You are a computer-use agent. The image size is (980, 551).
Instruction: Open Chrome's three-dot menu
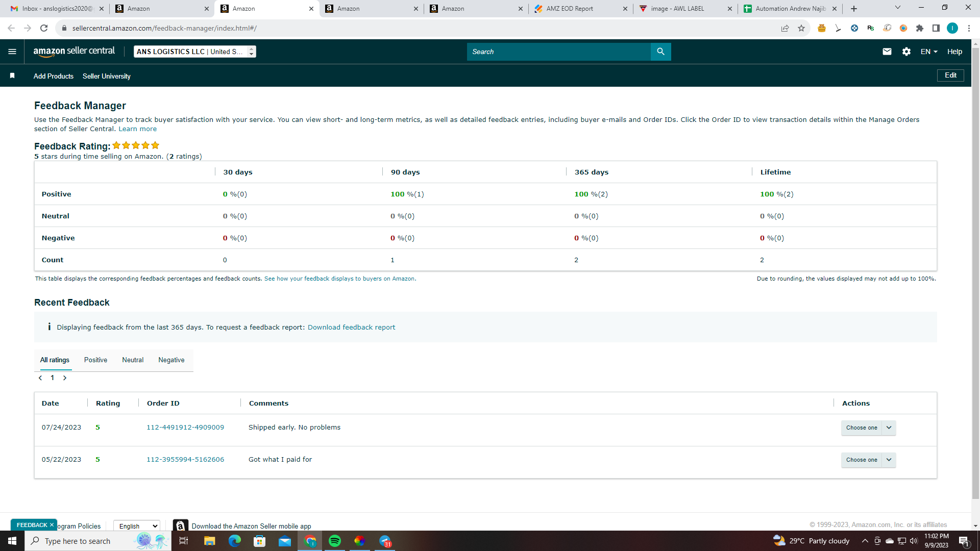[969, 28]
